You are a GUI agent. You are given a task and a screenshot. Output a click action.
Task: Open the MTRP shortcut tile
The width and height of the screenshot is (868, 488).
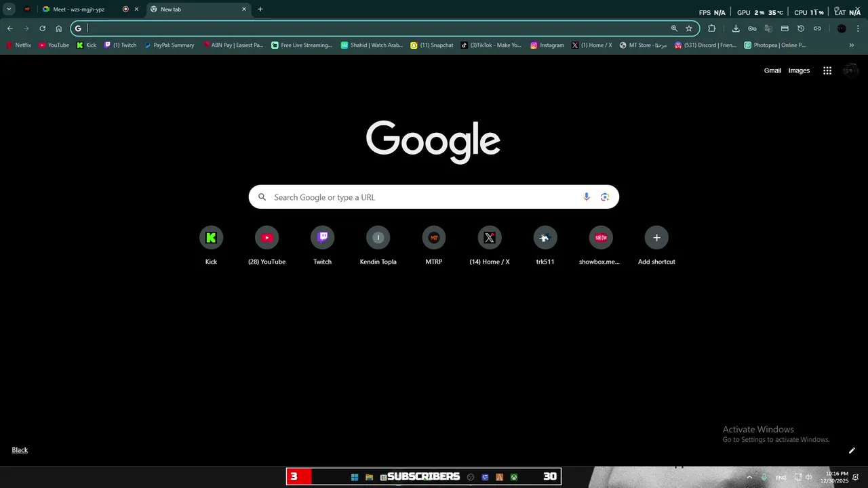tap(434, 246)
